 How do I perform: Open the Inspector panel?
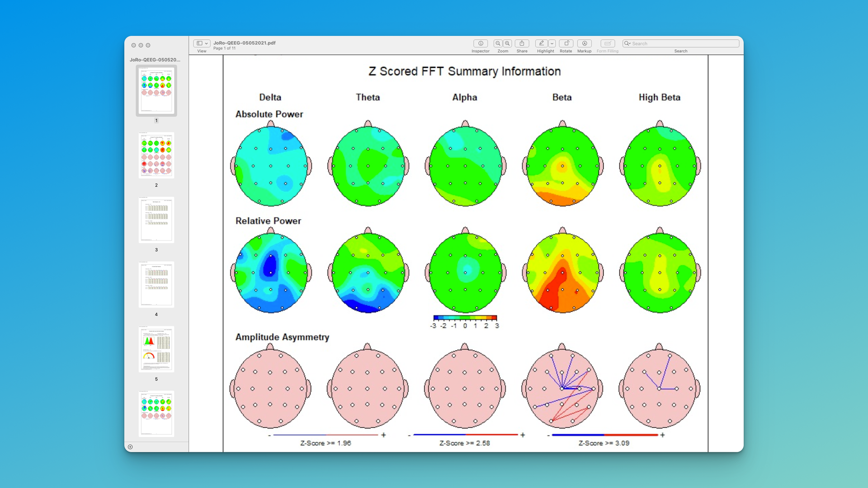tap(481, 43)
